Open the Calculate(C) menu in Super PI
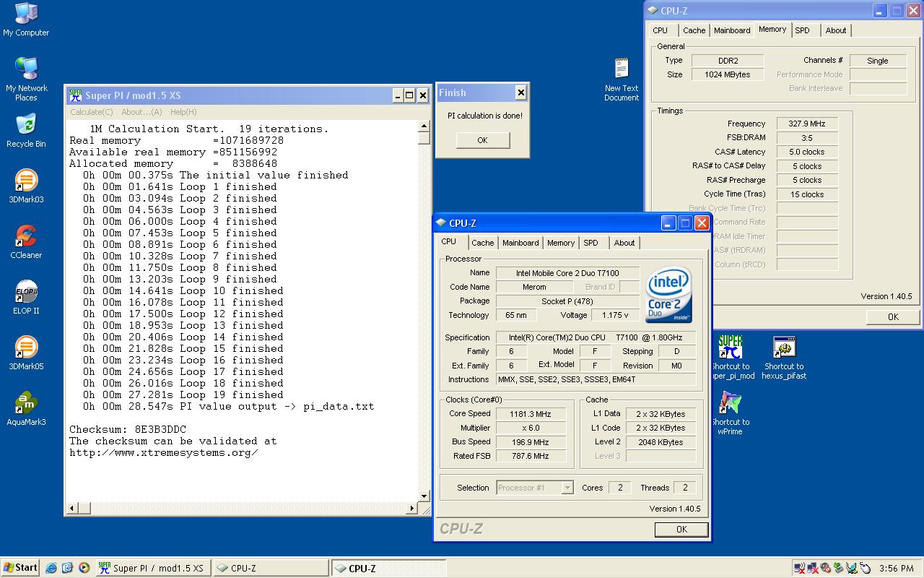Viewport: 924px width, 578px height. [91, 112]
